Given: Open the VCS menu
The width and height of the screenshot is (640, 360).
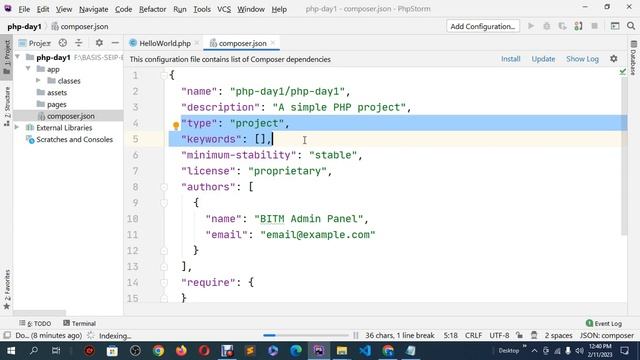Looking at the screenshot, I should click(224, 9).
